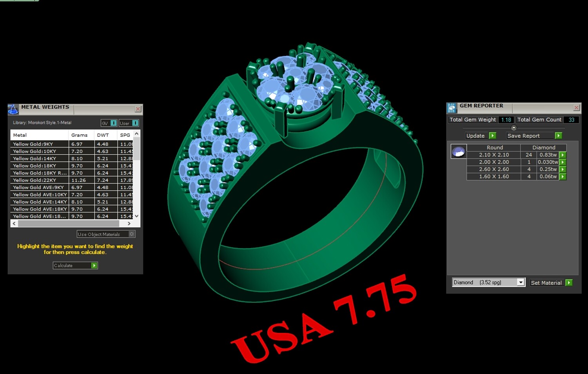Image resolution: width=588 pixels, height=374 pixels.
Task: Toggle the GV library switch
Action: (109, 123)
